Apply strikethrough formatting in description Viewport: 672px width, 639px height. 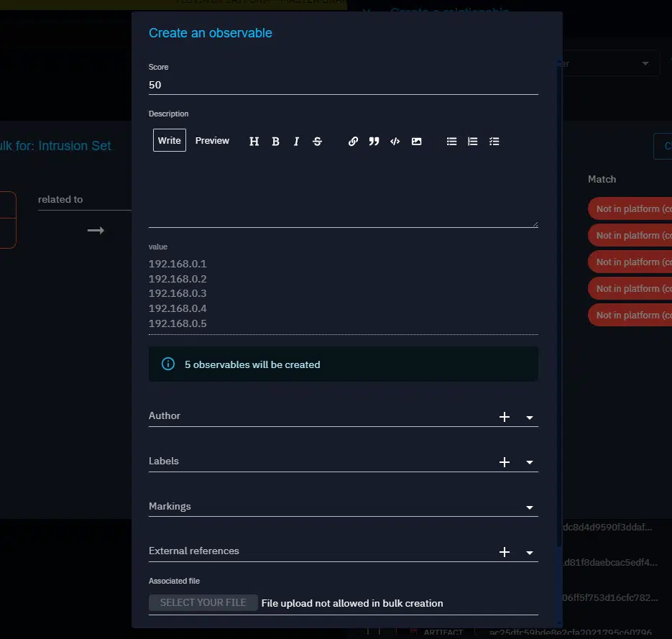317,142
